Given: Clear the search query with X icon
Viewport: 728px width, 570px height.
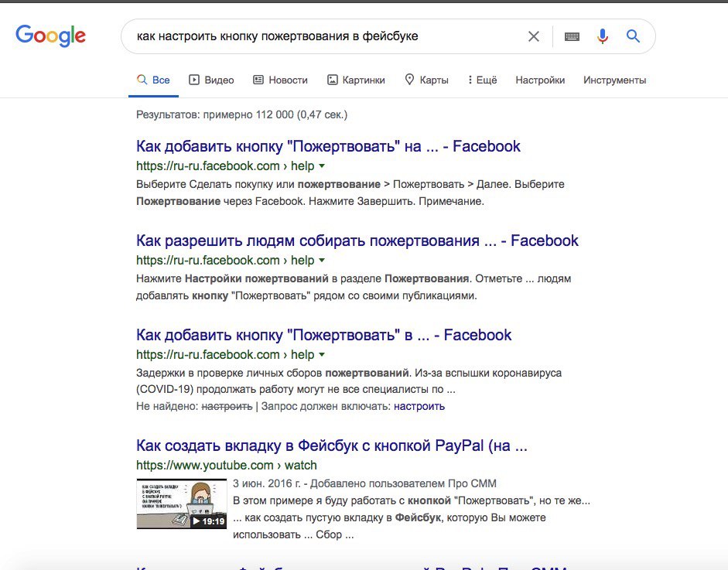Looking at the screenshot, I should pyautogui.click(x=534, y=36).
